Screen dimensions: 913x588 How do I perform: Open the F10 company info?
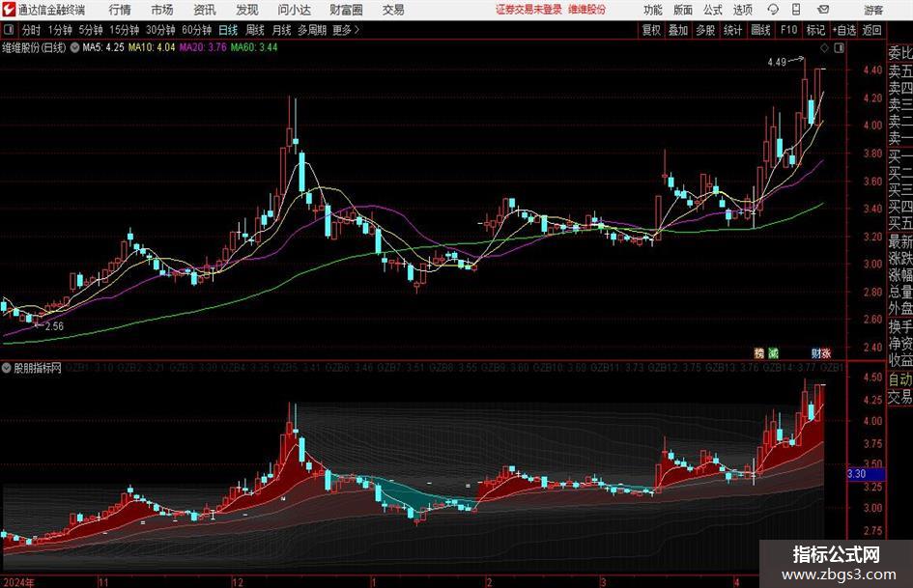[788, 30]
